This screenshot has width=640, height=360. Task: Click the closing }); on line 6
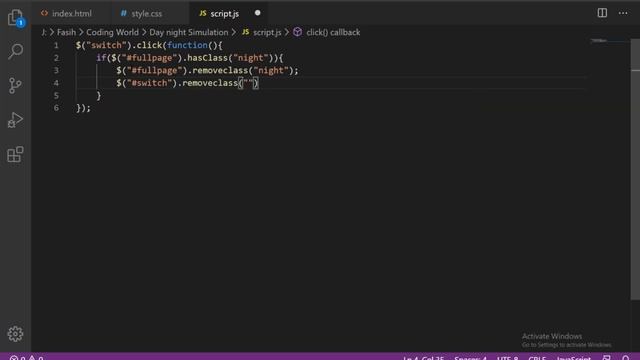83,108
